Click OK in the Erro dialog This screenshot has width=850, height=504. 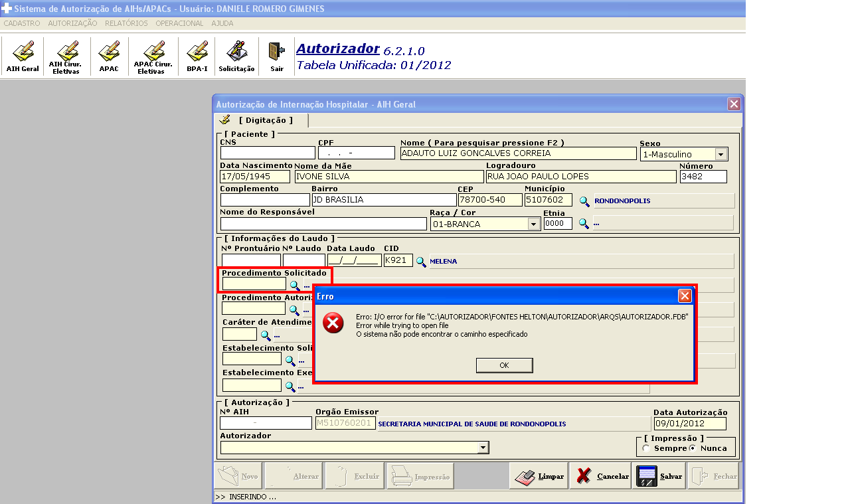(x=504, y=365)
